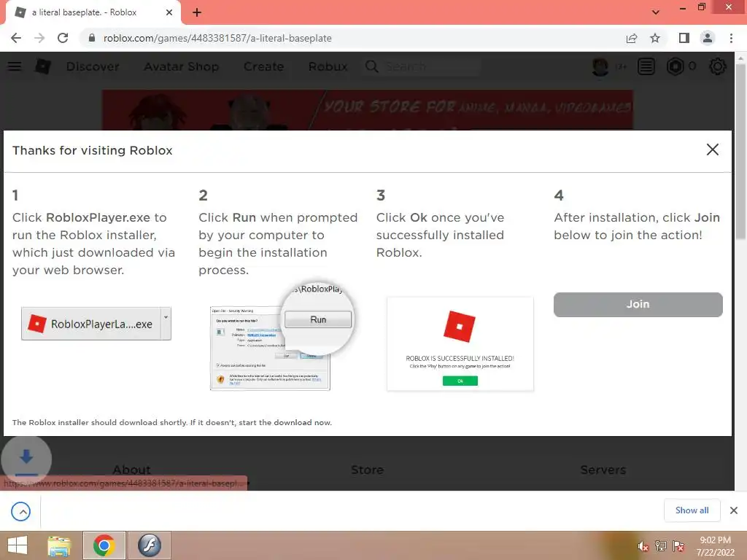747x560 pixels.
Task: Open the Servers tab
Action: tap(603, 470)
